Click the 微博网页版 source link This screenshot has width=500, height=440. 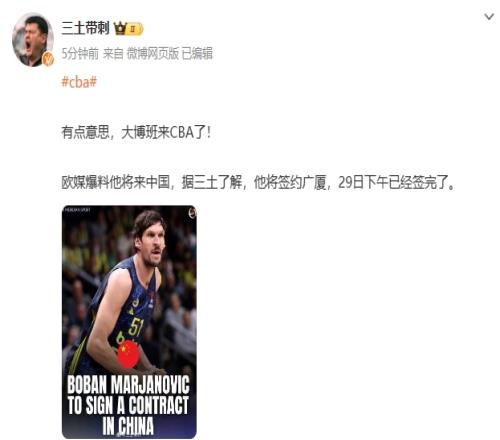153,53
